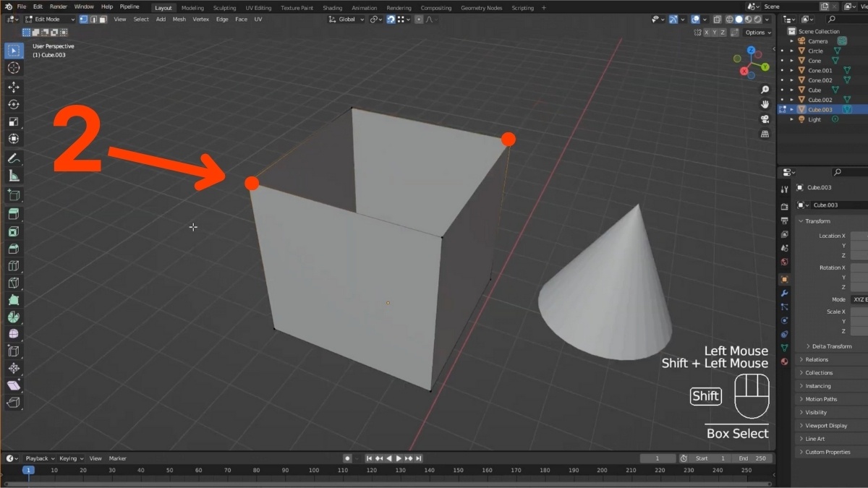Activate the Transform tool
Viewport: 868px width, 488px height.
14,139
